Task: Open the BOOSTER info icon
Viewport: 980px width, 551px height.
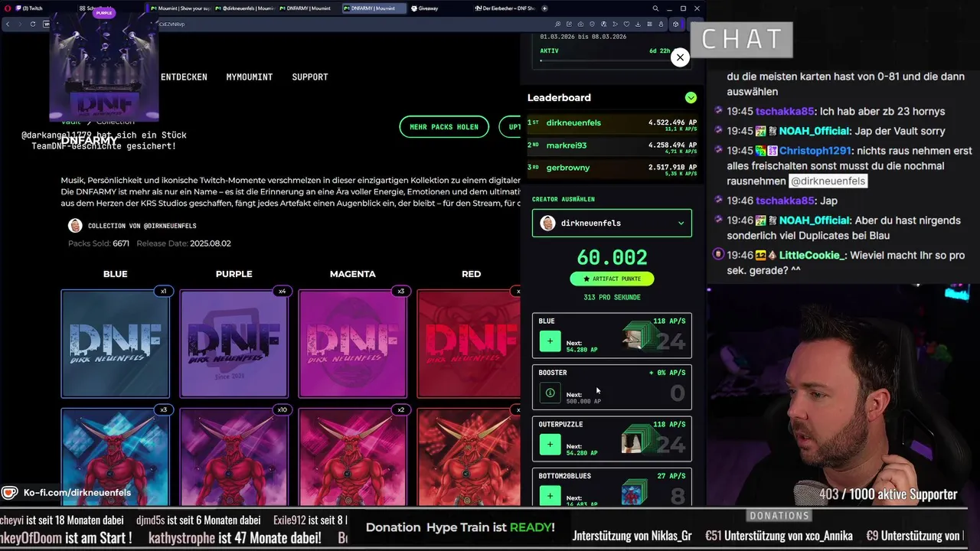Action: 550,393
